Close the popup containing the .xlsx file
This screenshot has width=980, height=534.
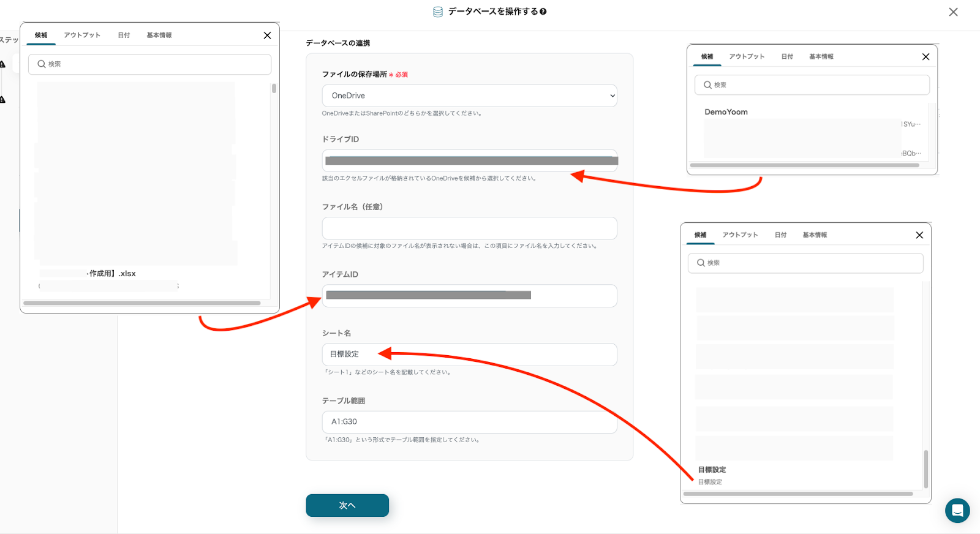pyautogui.click(x=267, y=36)
